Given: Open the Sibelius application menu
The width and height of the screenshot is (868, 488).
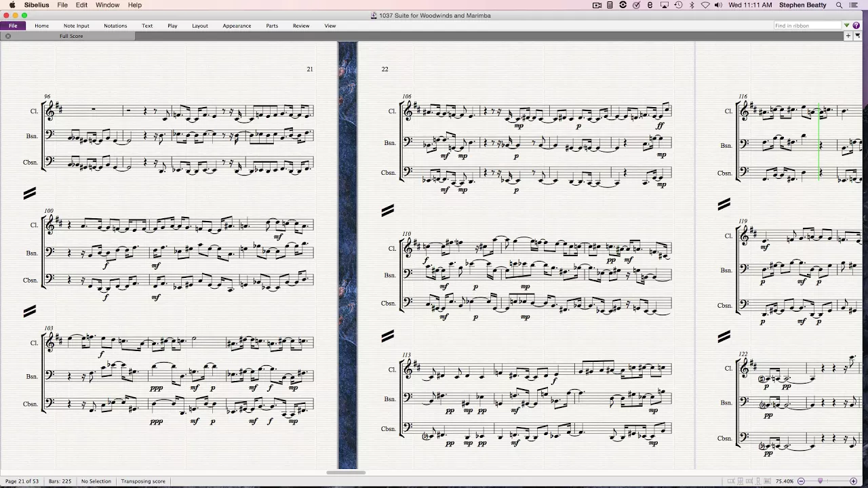Looking at the screenshot, I should coord(37,5).
